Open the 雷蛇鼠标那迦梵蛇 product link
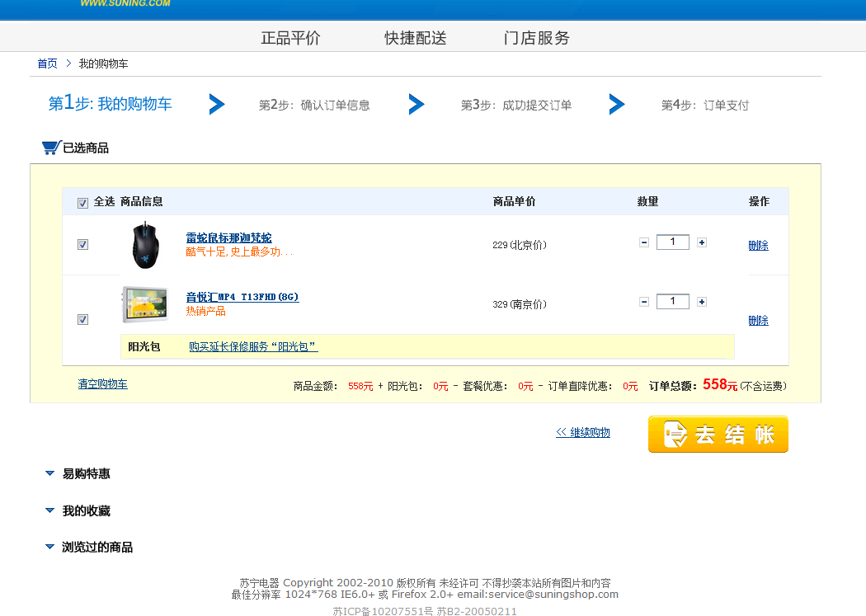The image size is (866, 616). click(228, 237)
